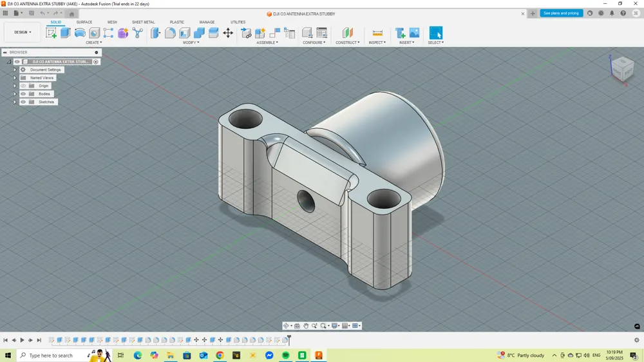The height and width of the screenshot is (362, 644).
Task: Select the Revolve tool icon
Action: pyautogui.click(x=80, y=33)
